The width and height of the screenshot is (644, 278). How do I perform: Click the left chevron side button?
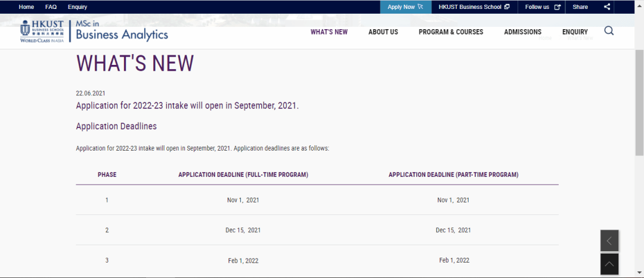tap(609, 240)
